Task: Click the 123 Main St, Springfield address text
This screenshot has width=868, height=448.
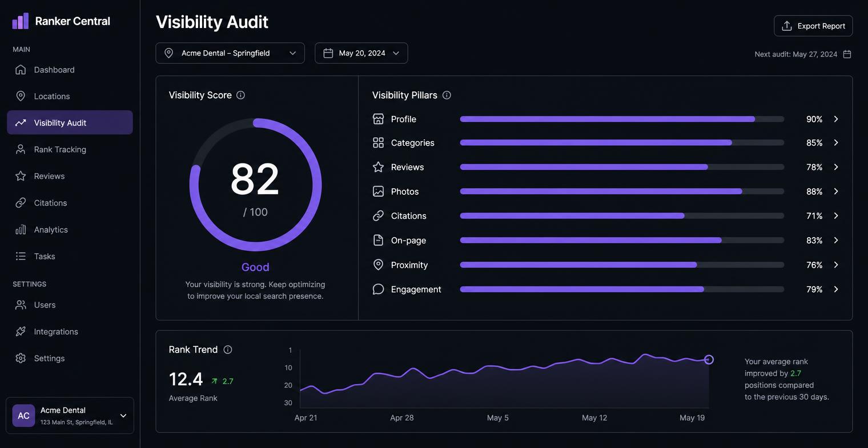Action: click(77, 422)
